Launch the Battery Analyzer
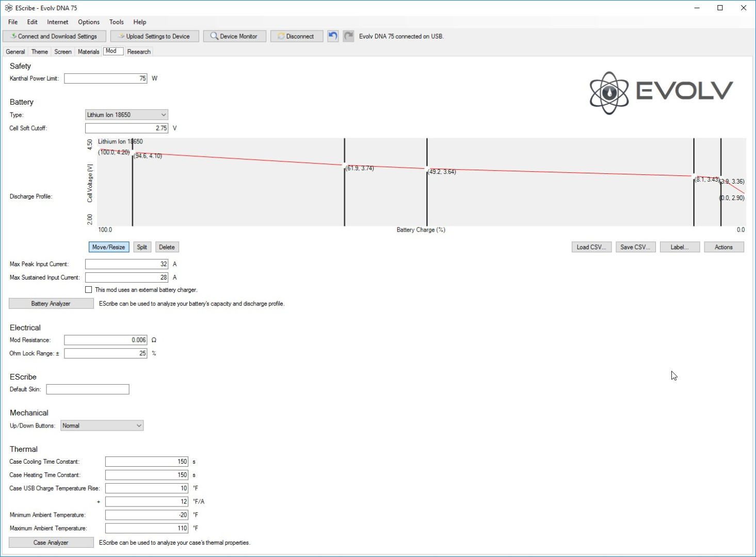The height and width of the screenshot is (557, 756). (51, 304)
